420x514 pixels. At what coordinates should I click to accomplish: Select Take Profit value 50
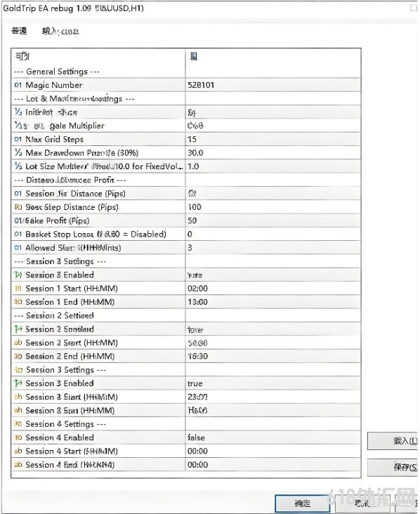(192, 220)
